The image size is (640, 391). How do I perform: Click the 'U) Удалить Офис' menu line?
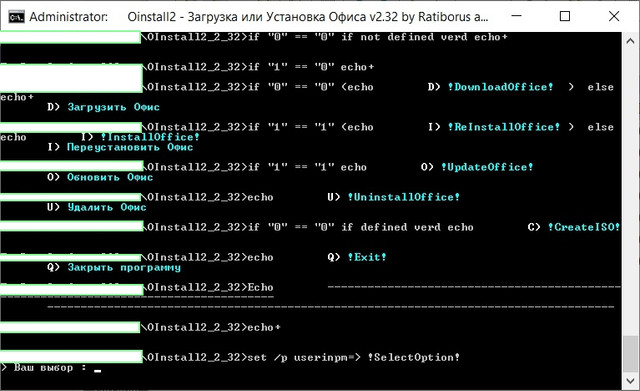click(x=96, y=207)
